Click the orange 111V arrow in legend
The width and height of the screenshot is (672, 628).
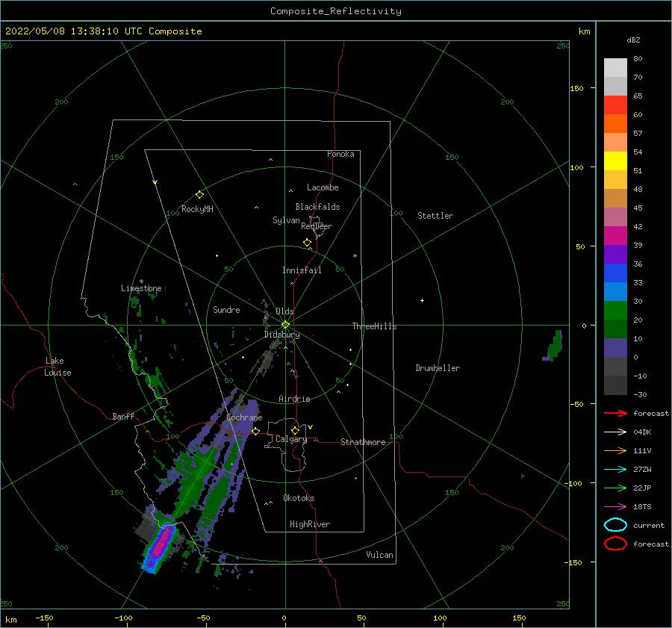point(615,450)
